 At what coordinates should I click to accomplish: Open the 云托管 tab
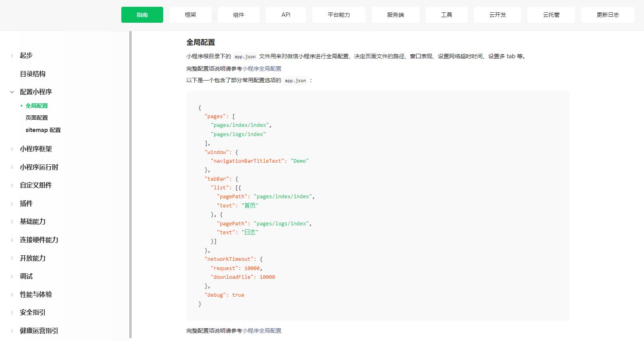pyautogui.click(x=551, y=15)
